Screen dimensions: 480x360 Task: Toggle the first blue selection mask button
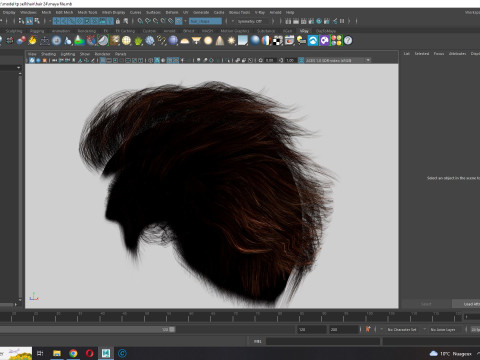coord(56,21)
